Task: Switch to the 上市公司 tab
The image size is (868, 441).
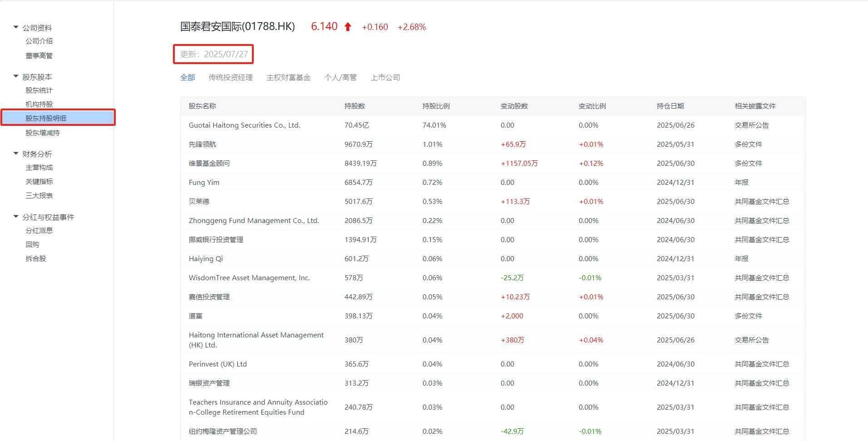Action: point(385,77)
